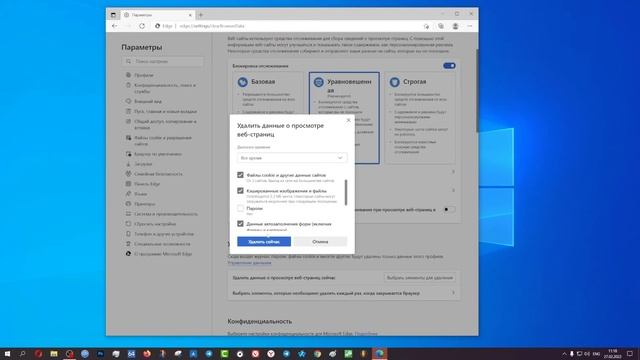The width and height of the screenshot is (640, 360).
Task: Click the dialog's list scrollbar
Action: (x=346, y=192)
